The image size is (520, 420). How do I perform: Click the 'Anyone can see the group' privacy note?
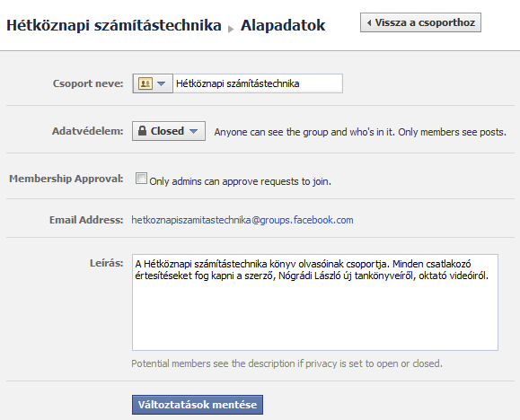click(360, 132)
